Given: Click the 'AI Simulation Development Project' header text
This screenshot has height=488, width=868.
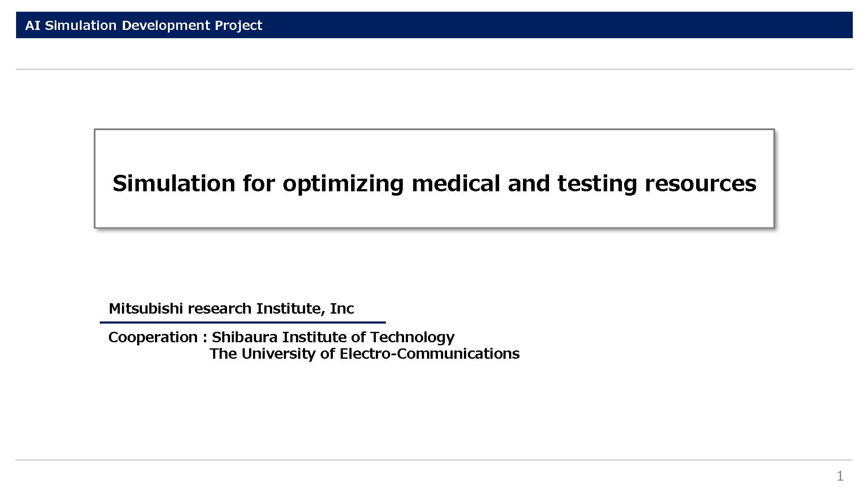Looking at the screenshot, I should tap(144, 26).
